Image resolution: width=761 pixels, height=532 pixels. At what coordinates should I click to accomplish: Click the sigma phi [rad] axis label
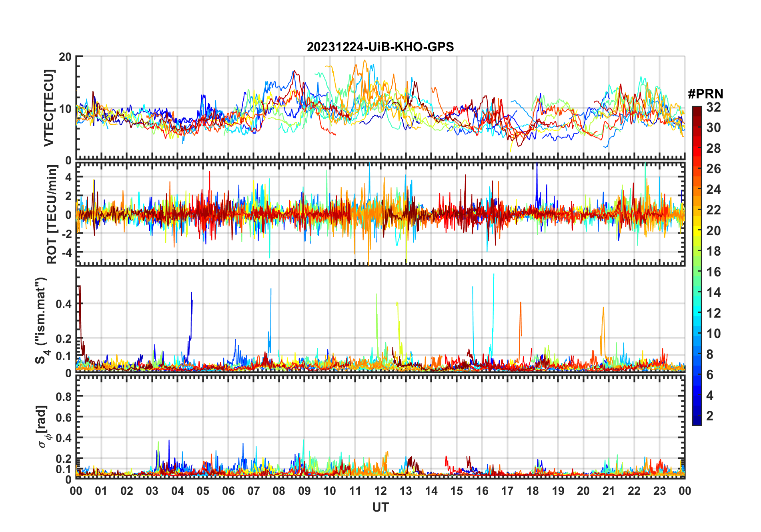pyautogui.click(x=44, y=427)
